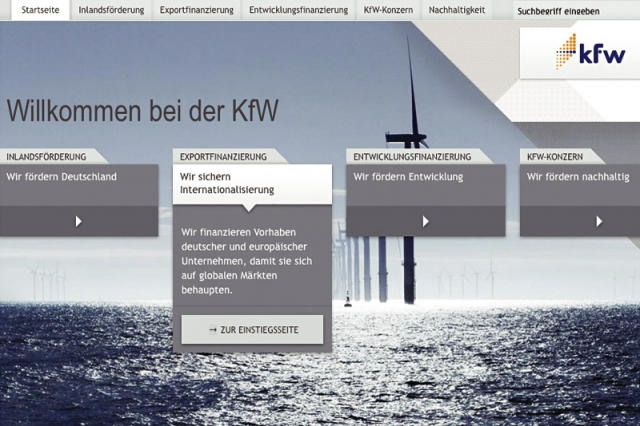Click the 'Willkommen bei der KfW' heading
This screenshot has height=426, width=640.
(x=142, y=110)
